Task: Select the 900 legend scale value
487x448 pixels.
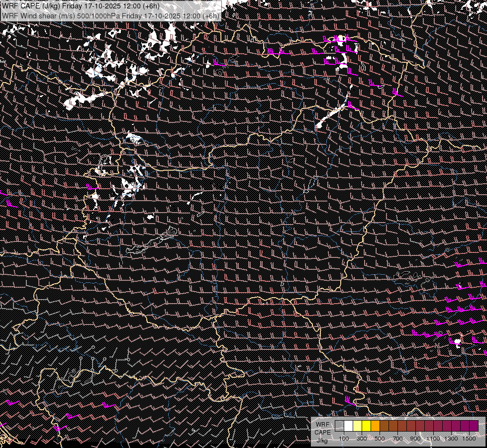Action: (x=415, y=439)
